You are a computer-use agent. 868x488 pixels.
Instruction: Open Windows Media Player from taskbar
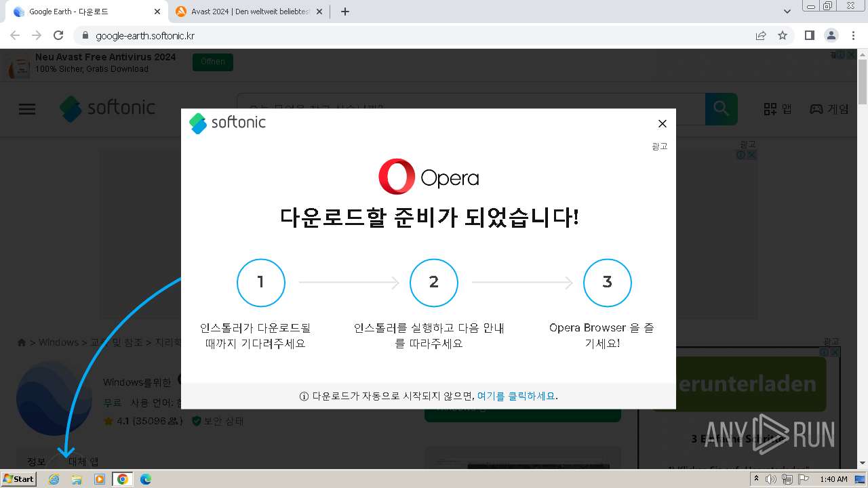coord(100,479)
